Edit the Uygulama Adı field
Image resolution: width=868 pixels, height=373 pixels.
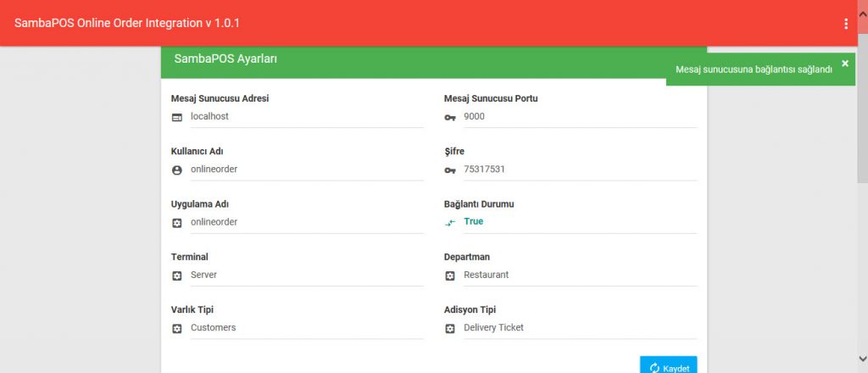(305, 221)
